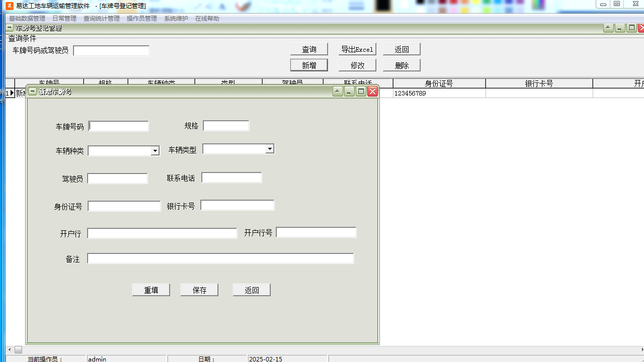The image size is (644, 362).
Task: Open the 在线帮助 menu
Action: pos(207,19)
